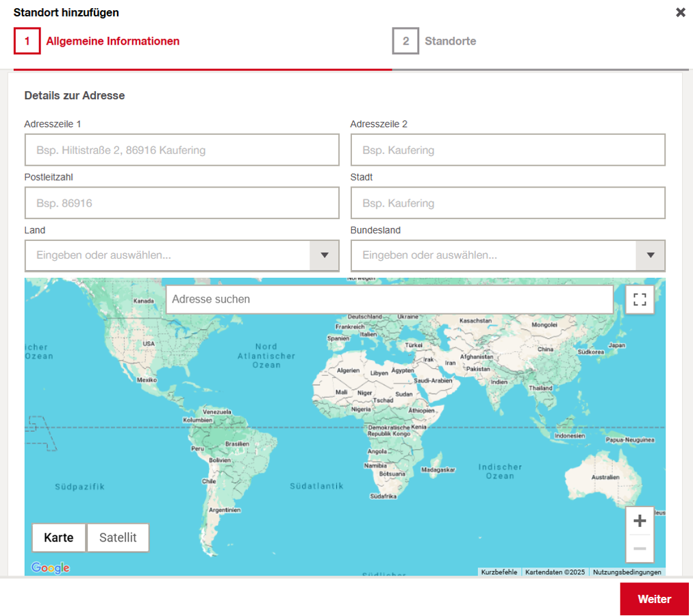The height and width of the screenshot is (616, 693).
Task: Click the step number 1 box
Action: coord(27,41)
